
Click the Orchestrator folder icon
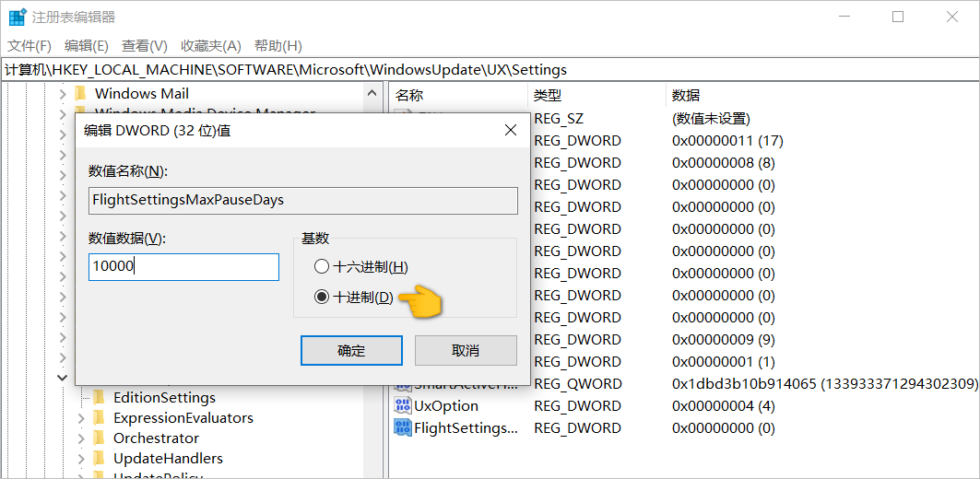99,438
